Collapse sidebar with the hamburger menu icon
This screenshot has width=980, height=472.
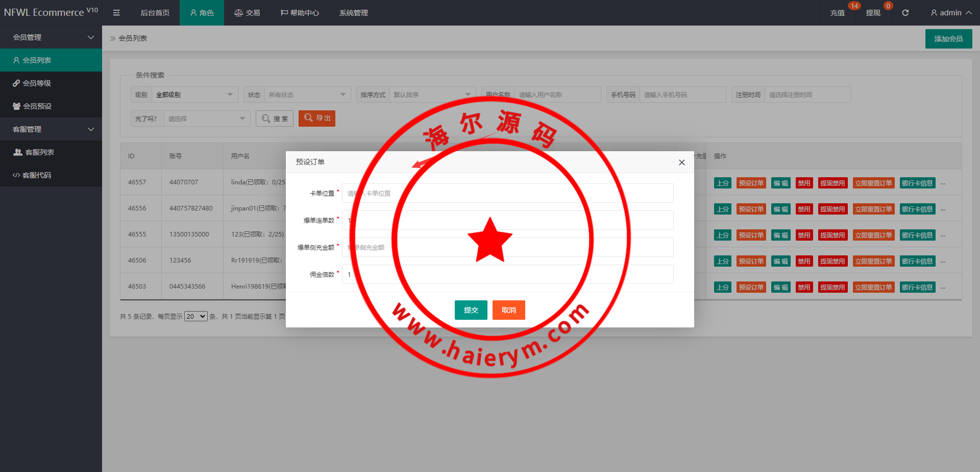pos(116,13)
